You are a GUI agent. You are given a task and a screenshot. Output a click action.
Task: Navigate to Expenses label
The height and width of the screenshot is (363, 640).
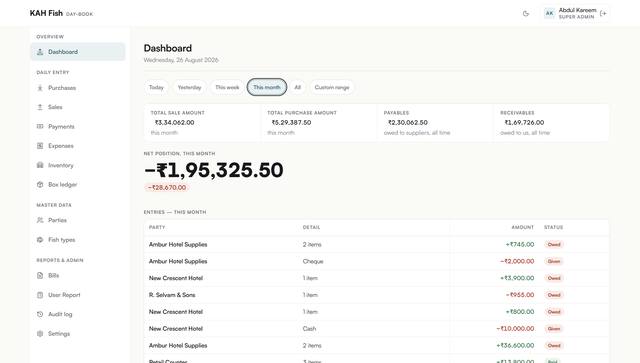61,146
